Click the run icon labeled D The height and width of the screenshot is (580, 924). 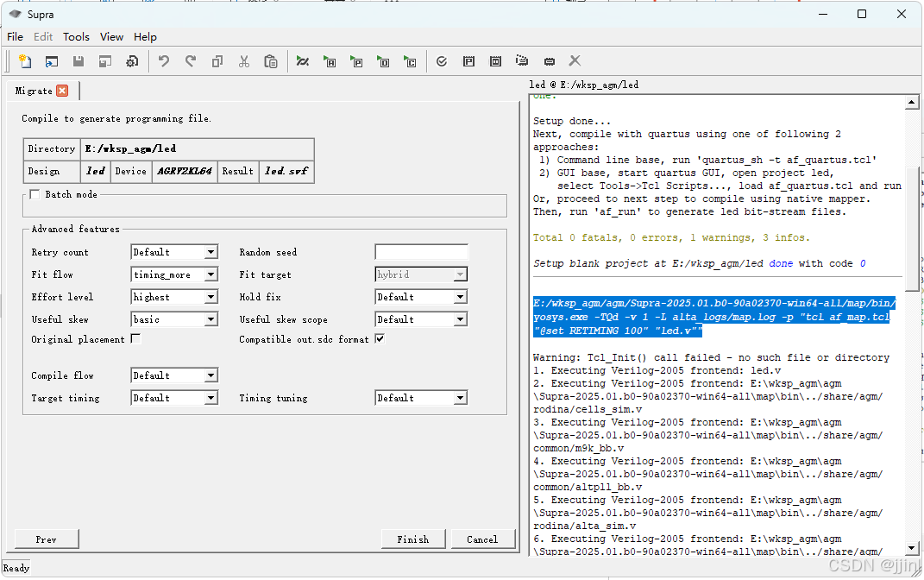point(383,60)
